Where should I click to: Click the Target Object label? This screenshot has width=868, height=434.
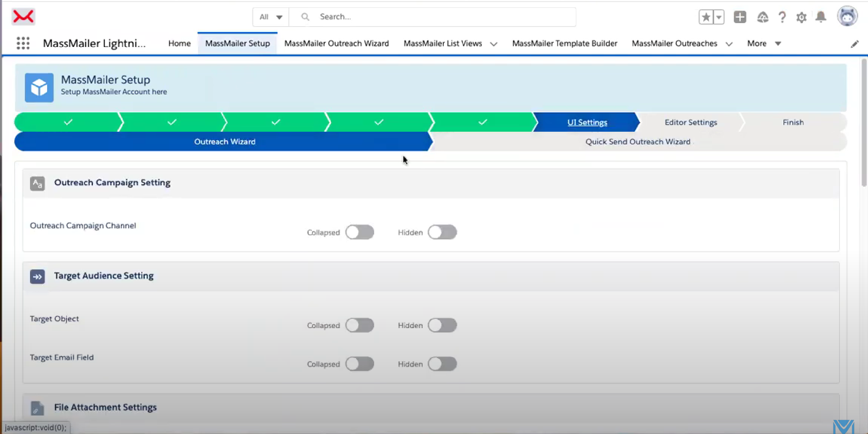[54, 319]
